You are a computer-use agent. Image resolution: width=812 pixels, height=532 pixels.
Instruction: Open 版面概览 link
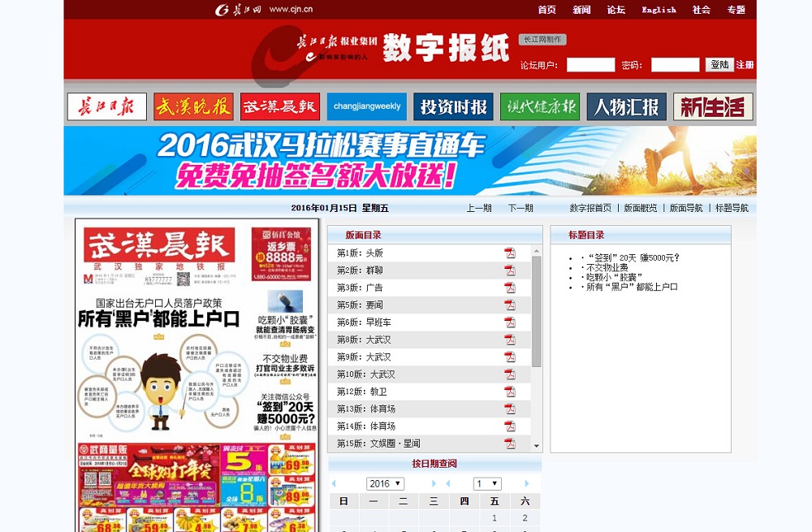[641, 208]
